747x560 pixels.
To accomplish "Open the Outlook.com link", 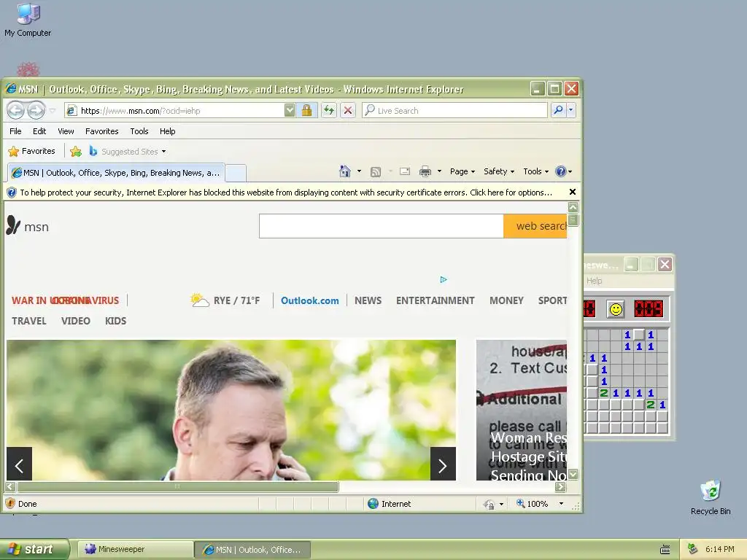I will pyautogui.click(x=309, y=300).
